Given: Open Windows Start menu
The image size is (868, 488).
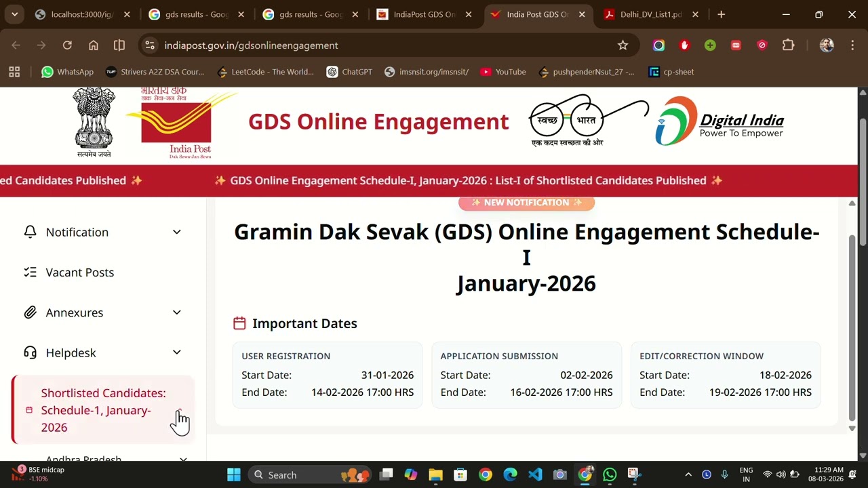Looking at the screenshot, I should (233, 475).
